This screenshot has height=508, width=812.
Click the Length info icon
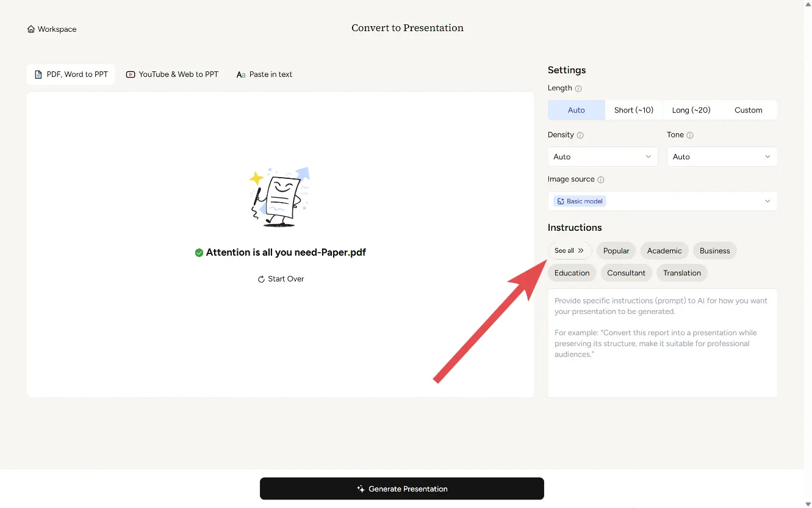coord(578,89)
